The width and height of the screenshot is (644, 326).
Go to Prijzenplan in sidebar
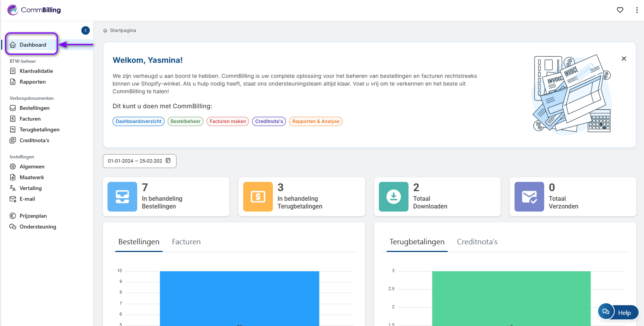[x=33, y=216]
